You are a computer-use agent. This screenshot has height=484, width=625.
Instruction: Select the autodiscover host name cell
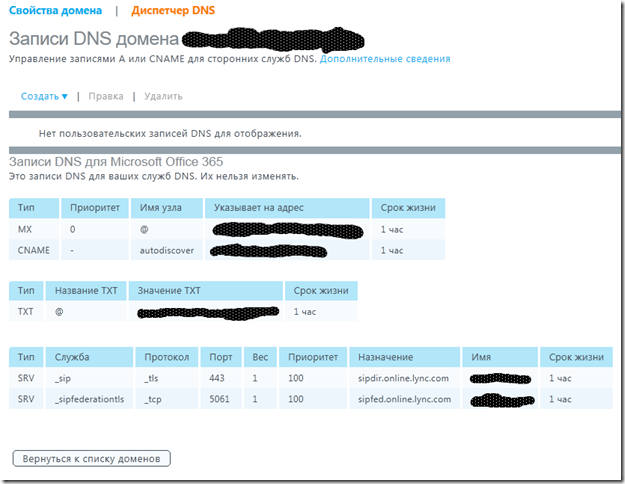pyautogui.click(x=166, y=249)
